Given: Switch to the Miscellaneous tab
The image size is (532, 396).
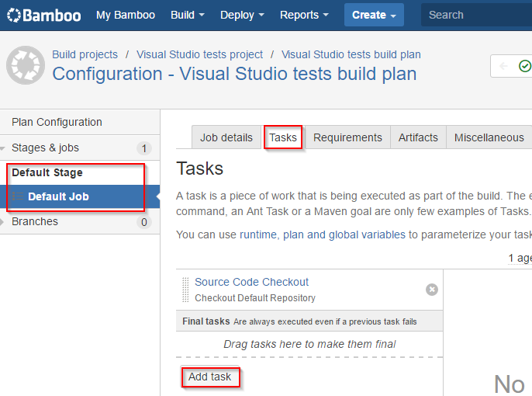Looking at the screenshot, I should [x=489, y=137].
